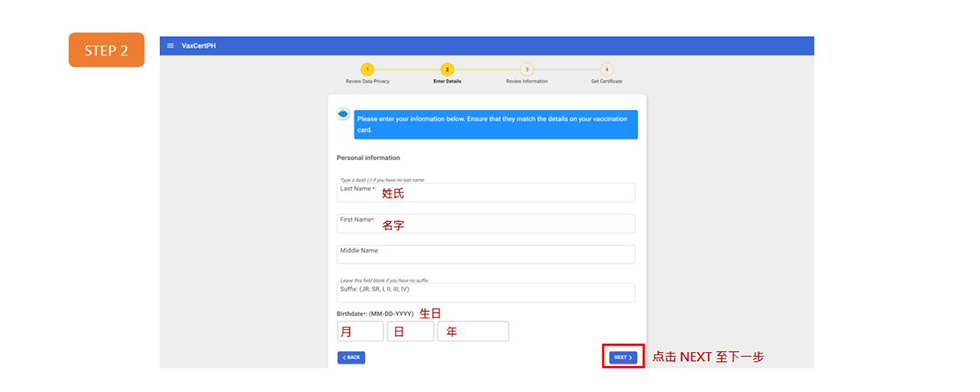Select the Enter Details step label
The height and width of the screenshot is (392, 980).
pos(447,82)
